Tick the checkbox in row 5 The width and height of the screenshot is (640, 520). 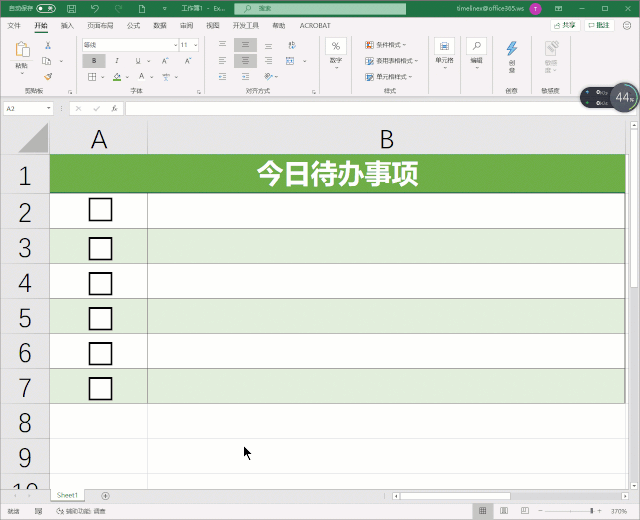point(100,318)
